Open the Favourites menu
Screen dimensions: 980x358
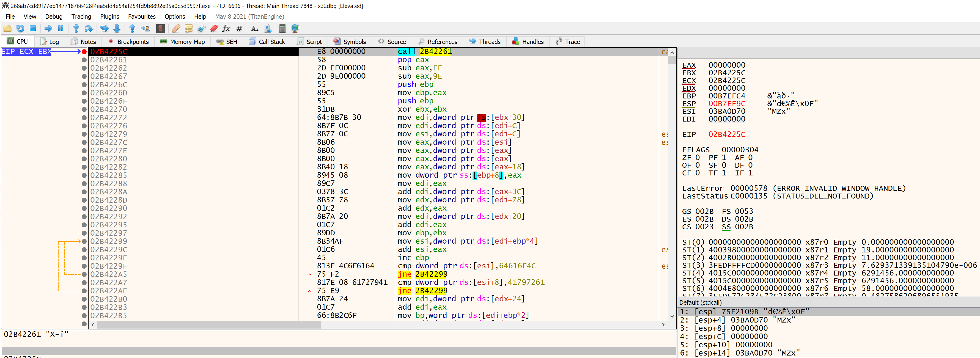(142, 17)
